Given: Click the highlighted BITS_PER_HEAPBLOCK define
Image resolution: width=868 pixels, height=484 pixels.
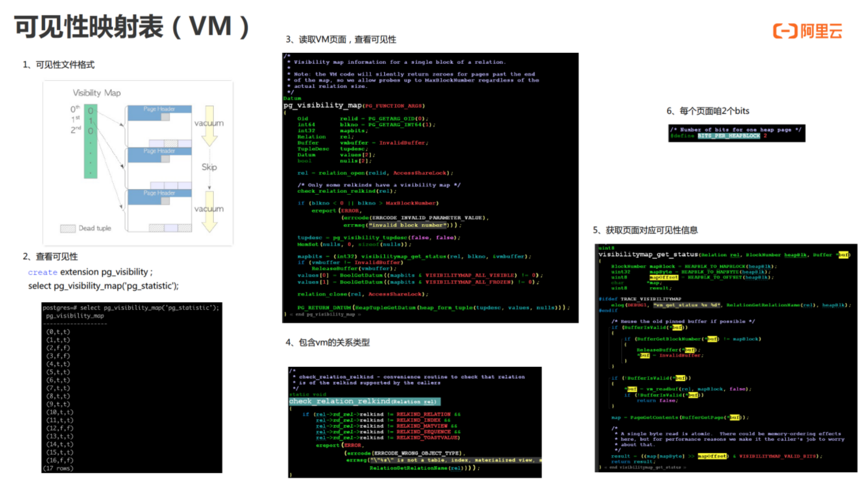Looking at the screenshot, I should click(x=729, y=136).
